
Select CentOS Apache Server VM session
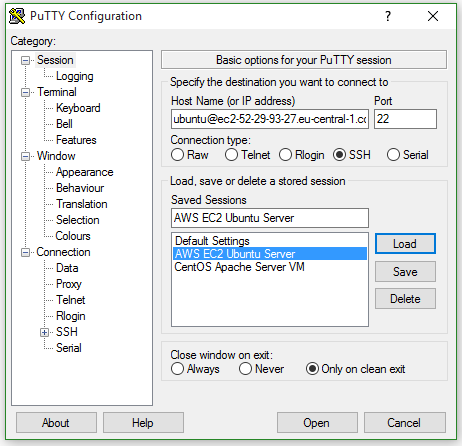[239, 267]
